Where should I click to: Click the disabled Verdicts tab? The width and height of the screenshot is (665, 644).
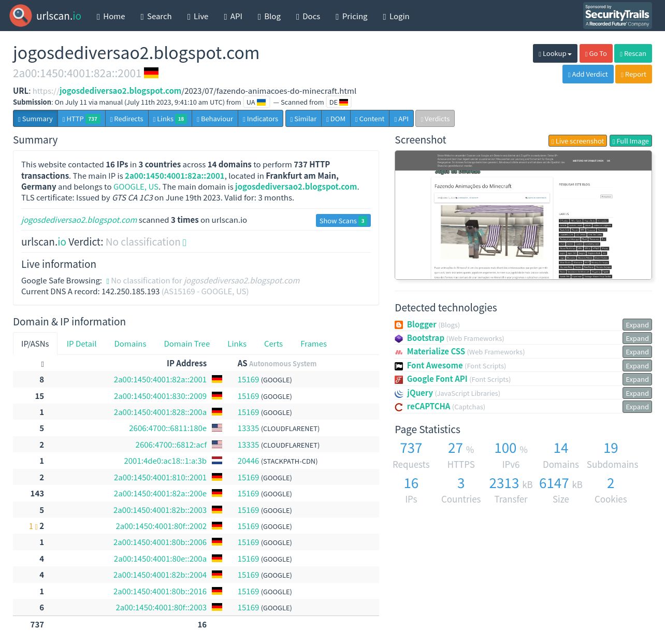[435, 119]
